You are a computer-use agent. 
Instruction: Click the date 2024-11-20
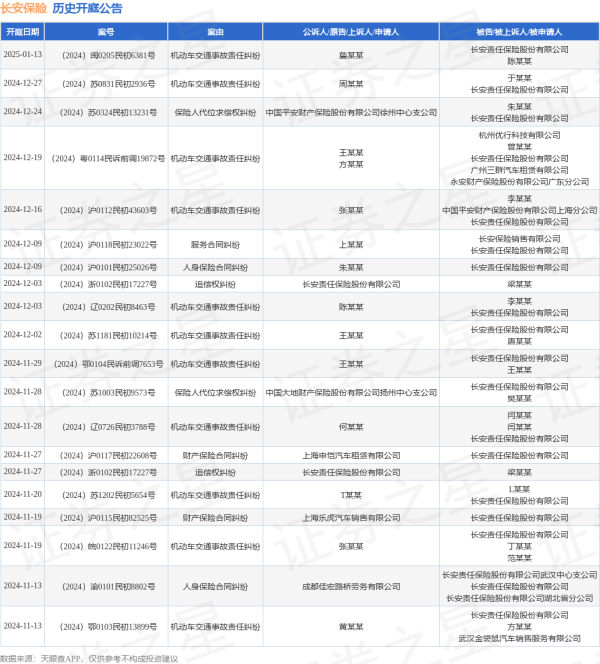click(x=22, y=494)
